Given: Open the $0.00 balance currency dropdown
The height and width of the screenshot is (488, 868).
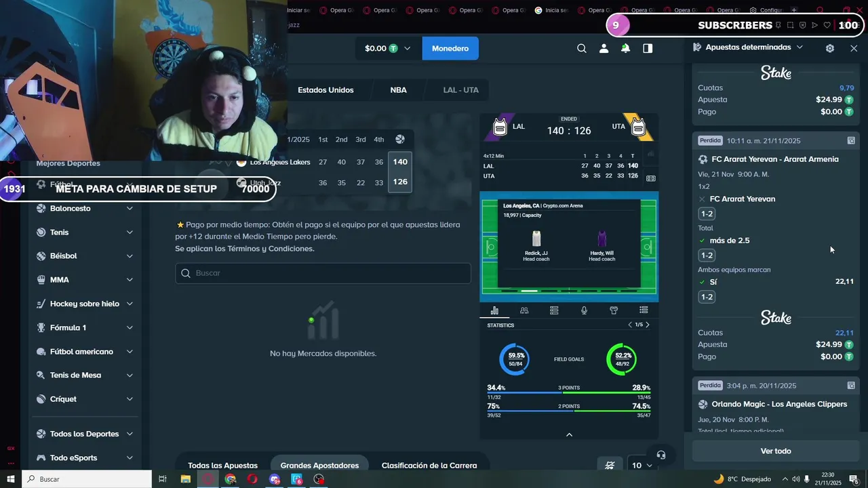Looking at the screenshot, I should pyautogui.click(x=388, y=48).
